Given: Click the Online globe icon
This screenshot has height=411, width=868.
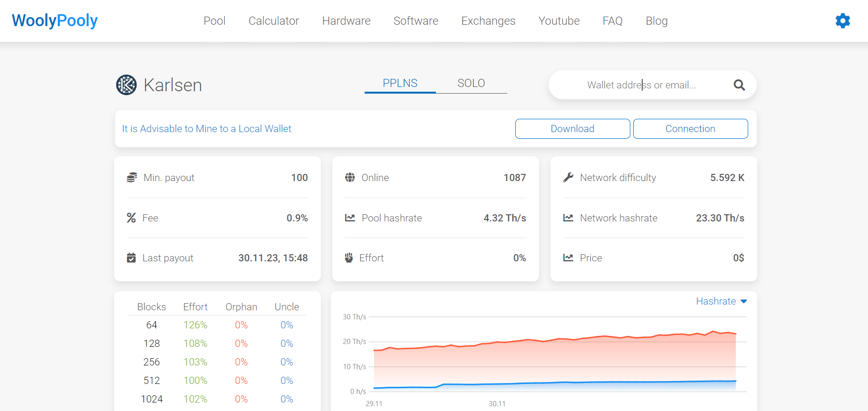Looking at the screenshot, I should pos(350,178).
